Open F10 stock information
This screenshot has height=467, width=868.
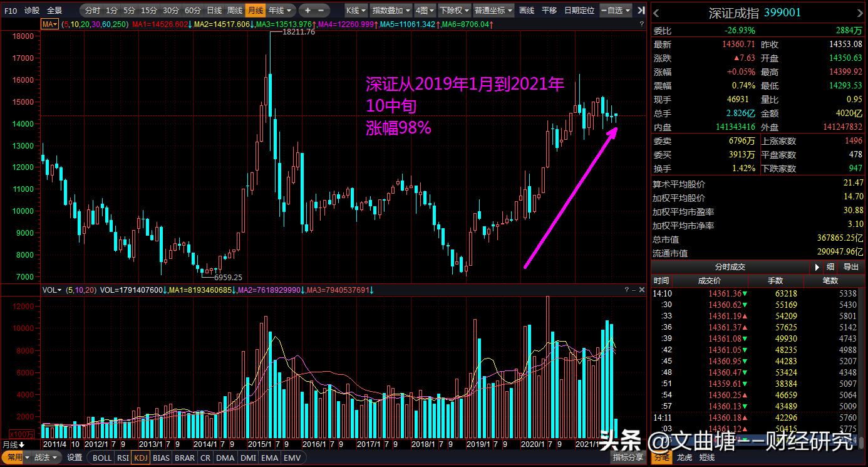tap(10, 10)
